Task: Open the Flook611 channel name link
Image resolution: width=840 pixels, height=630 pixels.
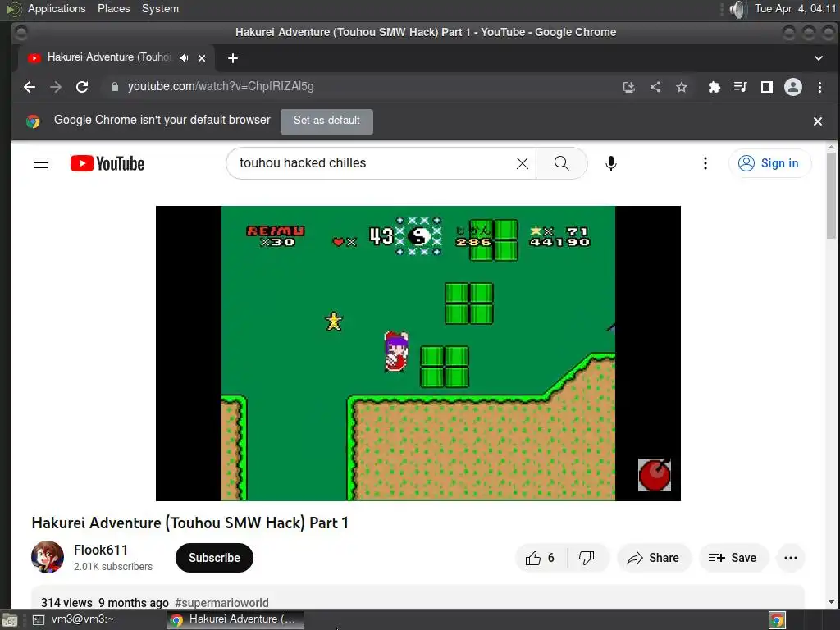Action: click(x=101, y=550)
